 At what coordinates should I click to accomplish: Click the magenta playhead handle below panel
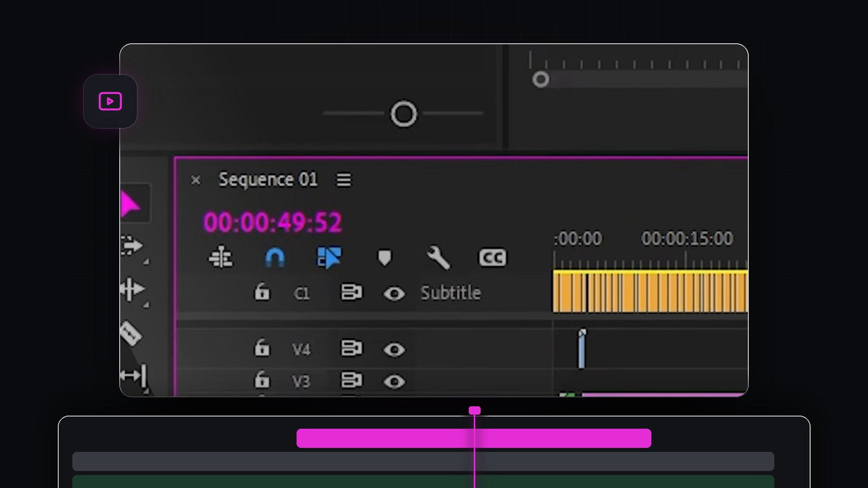(x=475, y=411)
